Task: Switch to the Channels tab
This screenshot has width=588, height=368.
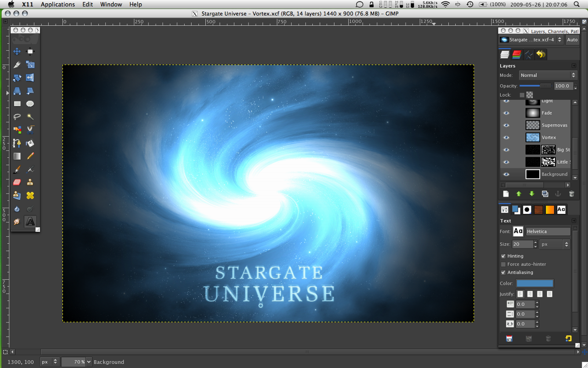Action: click(517, 55)
